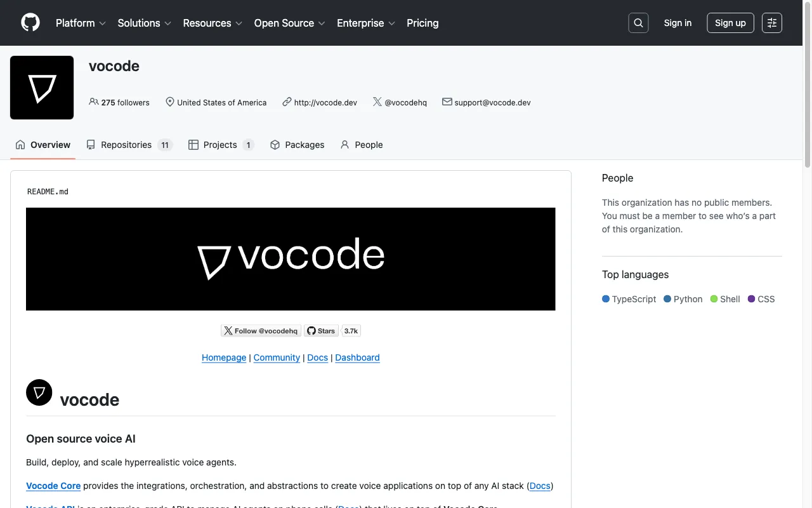Click the Overview home icon
The width and height of the screenshot is (812, 508).
(x=20, y=145)
